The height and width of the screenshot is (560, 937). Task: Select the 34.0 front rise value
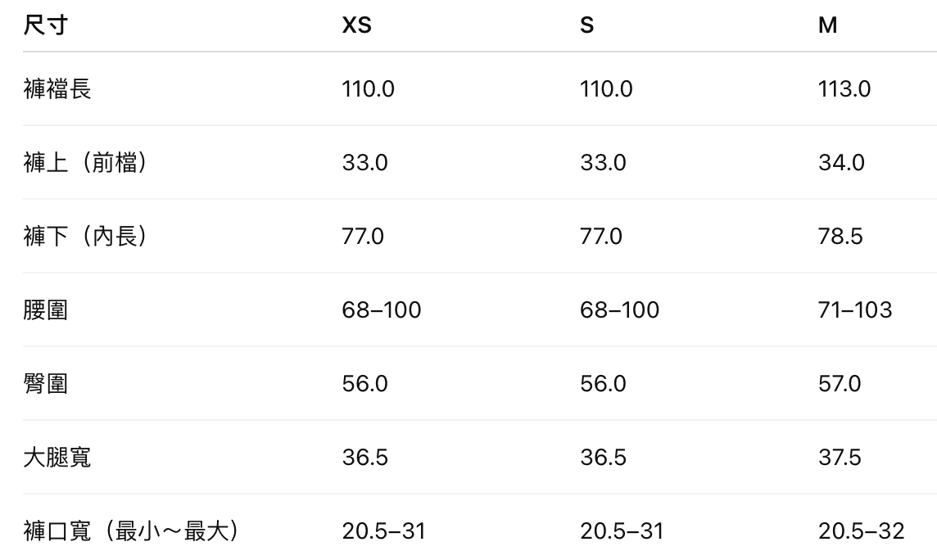click(x=841, y=162)
